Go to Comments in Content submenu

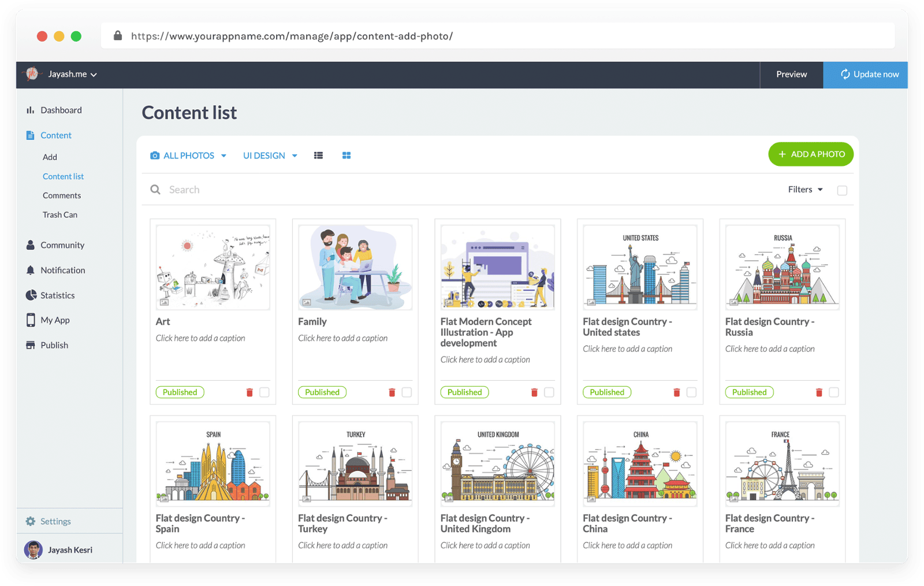pyautogui.click(x=62, y=195)
